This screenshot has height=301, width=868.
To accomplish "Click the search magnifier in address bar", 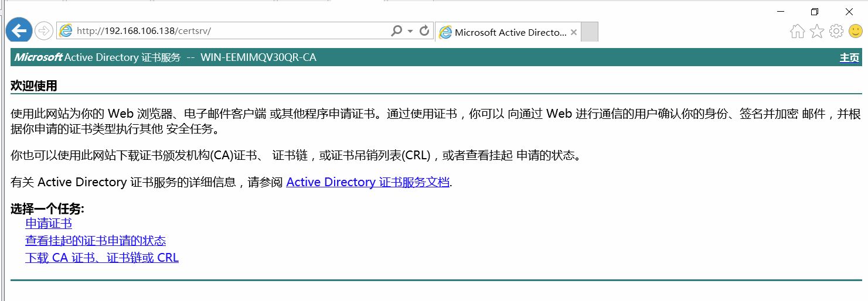I will coord(396,30).
